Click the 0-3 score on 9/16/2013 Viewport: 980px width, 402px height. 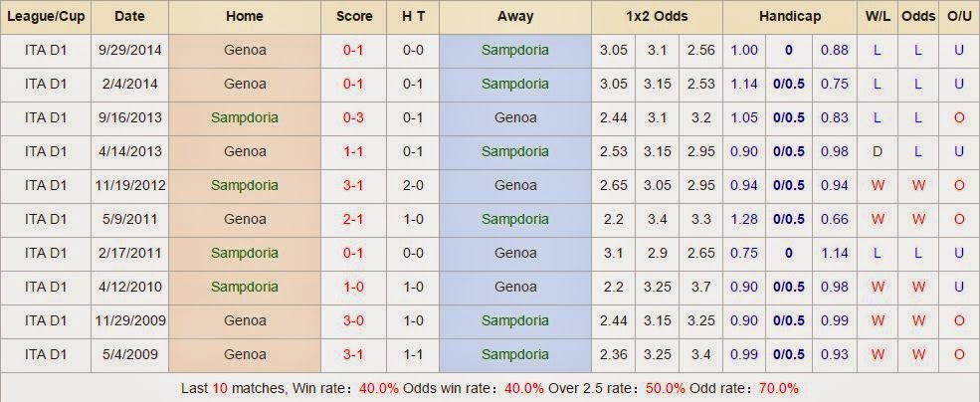353,117
